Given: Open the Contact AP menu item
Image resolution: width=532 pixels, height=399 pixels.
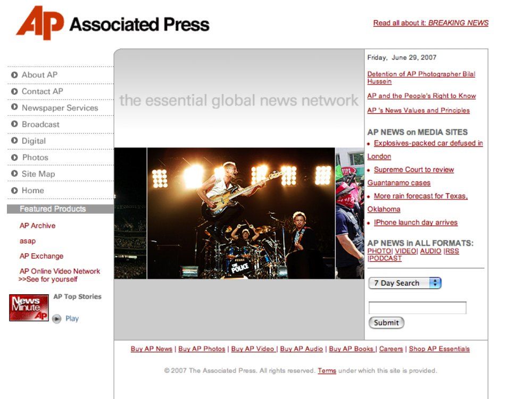Looking at the screenshot, I should click(x=43, y=92).
